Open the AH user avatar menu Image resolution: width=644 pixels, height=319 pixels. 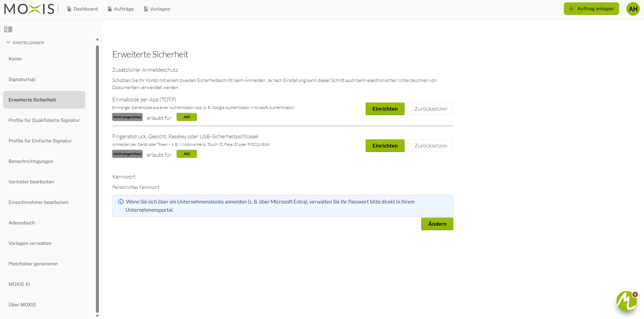tap(633, 9)
